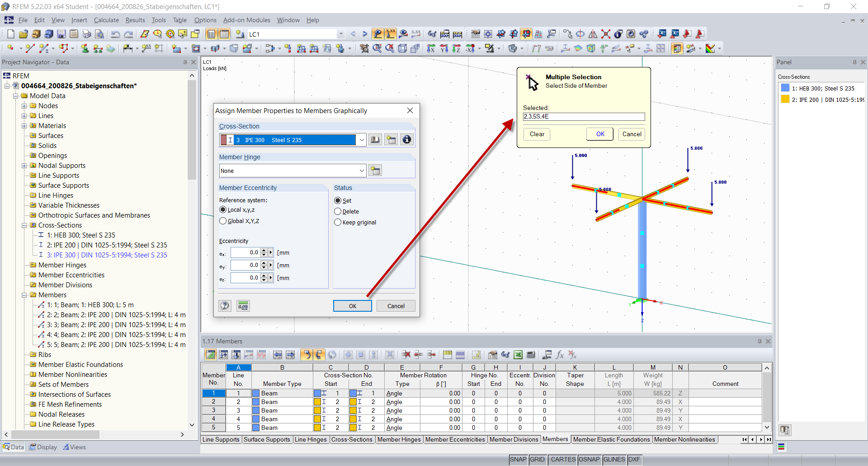Open the Results menu
The width and height of the screenshot is (868, 466).
135,20
